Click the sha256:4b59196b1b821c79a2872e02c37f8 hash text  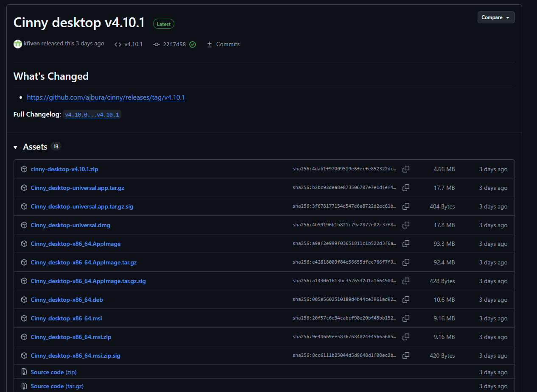pyautogui.click(x=345, y=225)
